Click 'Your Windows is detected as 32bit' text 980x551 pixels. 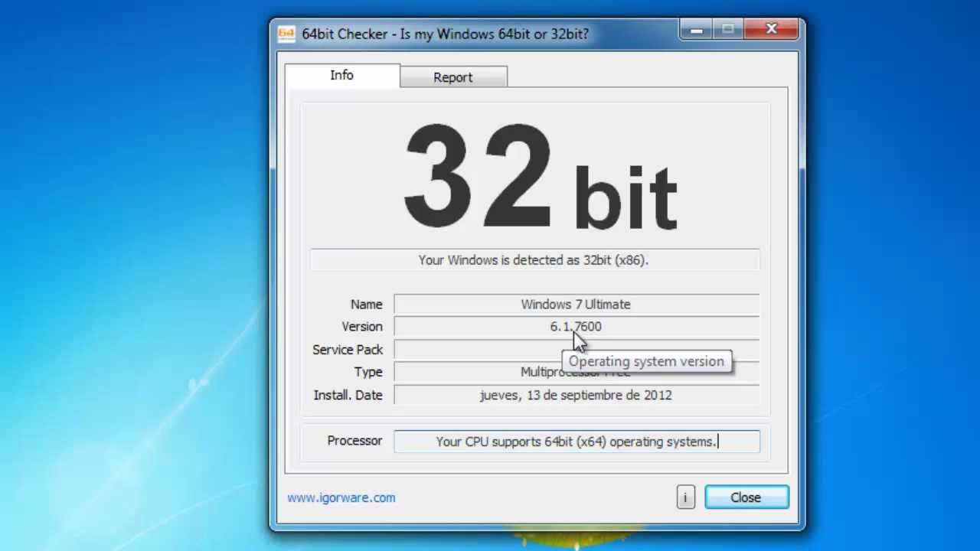tap(534, 260)
